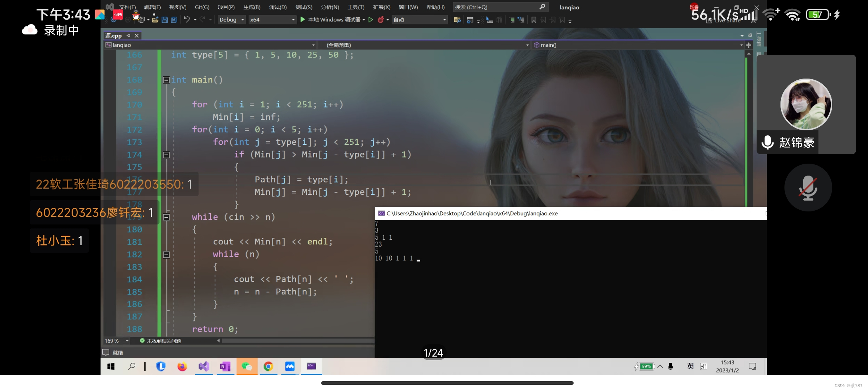Click Start Without Debugging outline arrow
868x391 pixels.
371,20
